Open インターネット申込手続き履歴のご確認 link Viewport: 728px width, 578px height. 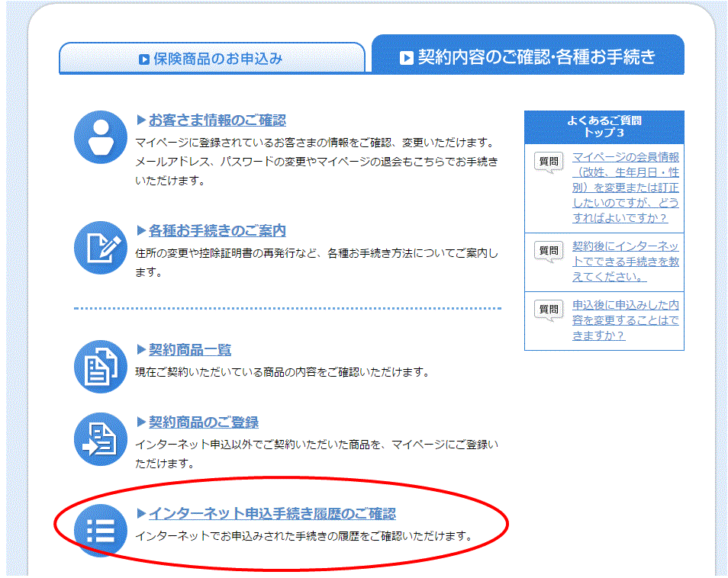click(x=272, y=513)
